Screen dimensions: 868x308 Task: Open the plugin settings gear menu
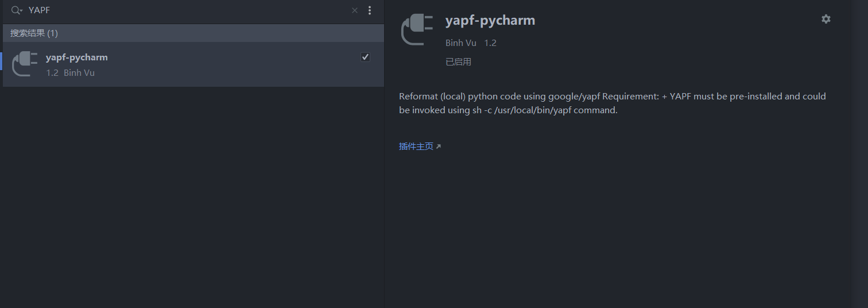pos(826,19)
